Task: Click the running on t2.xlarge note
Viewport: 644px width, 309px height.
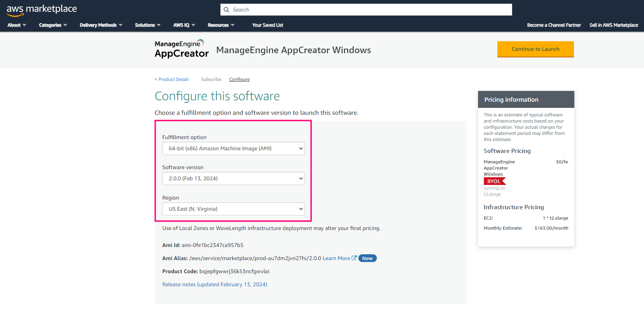Action: tap(494, 191)
